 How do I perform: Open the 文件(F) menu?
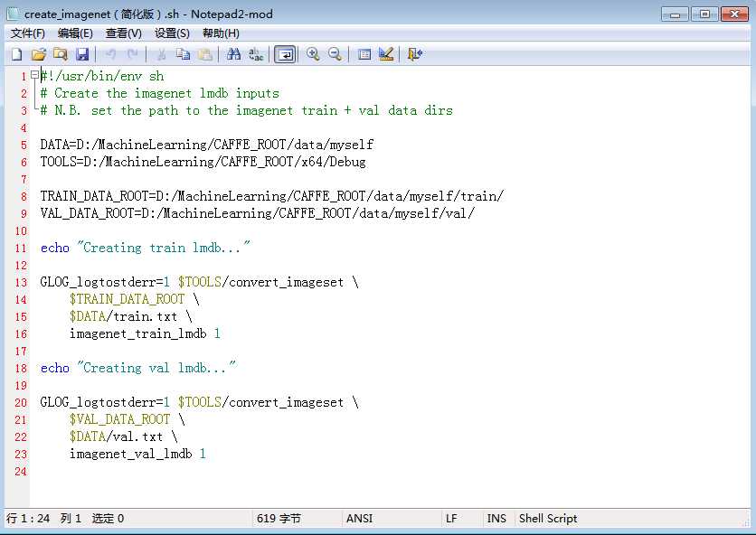(x=28, y=33)
